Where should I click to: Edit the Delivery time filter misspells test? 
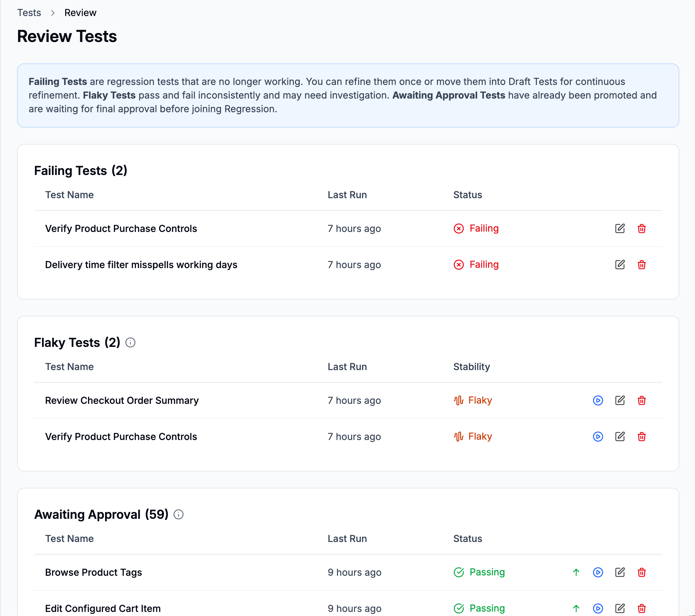click(620, 265)
